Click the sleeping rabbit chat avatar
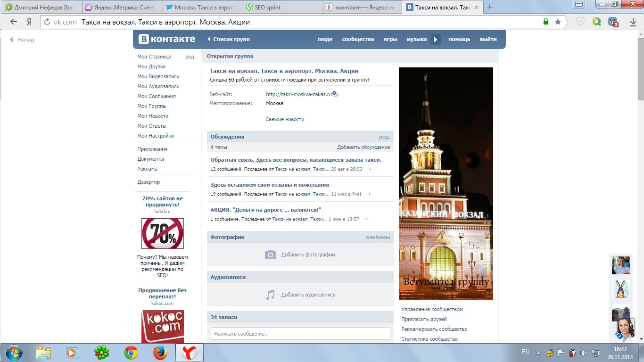This screenshot has width=644, height=362. coord(621,288)
